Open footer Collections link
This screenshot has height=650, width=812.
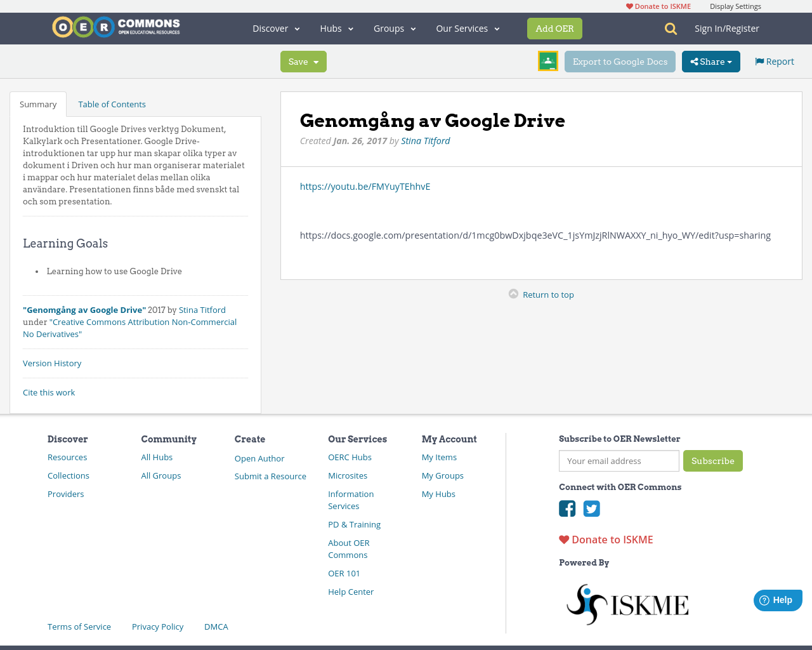click(69, 475)
